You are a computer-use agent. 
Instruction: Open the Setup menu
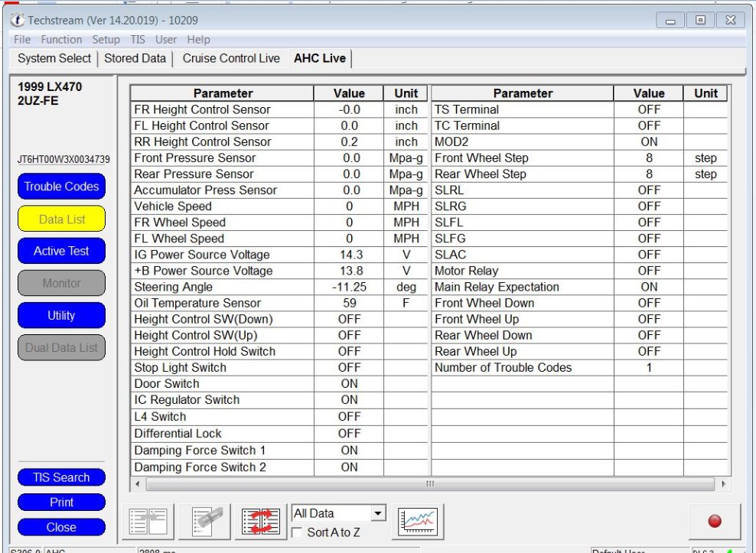(x=106, y=40)
